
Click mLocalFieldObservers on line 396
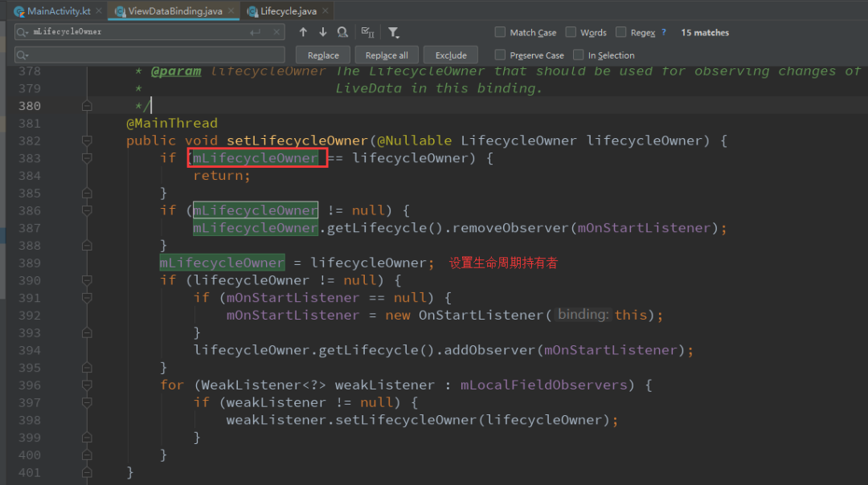pyautogui.click(x=543, y=385)
